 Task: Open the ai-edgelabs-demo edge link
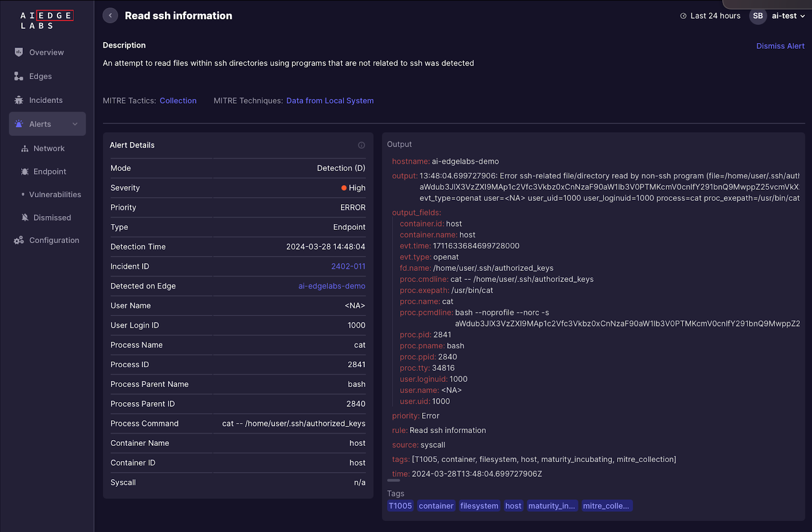pyautogui.click(x=331, y=286)
